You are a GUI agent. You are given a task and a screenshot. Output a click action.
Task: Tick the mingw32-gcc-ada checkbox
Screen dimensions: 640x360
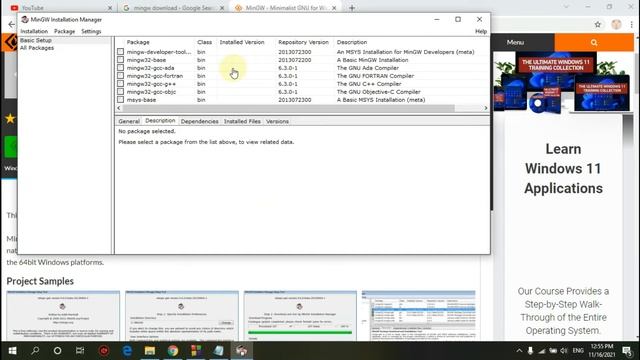[120, 68]
